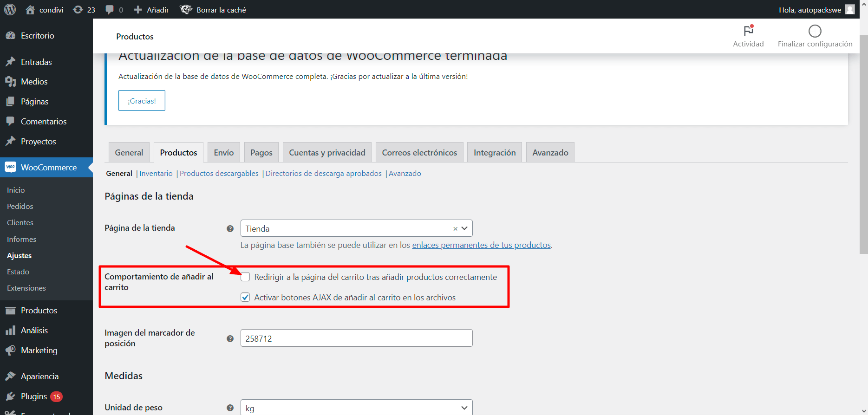Open the Actividad flag icon
The height and width of the screenshot is (415, 868).
pos(748,31)
